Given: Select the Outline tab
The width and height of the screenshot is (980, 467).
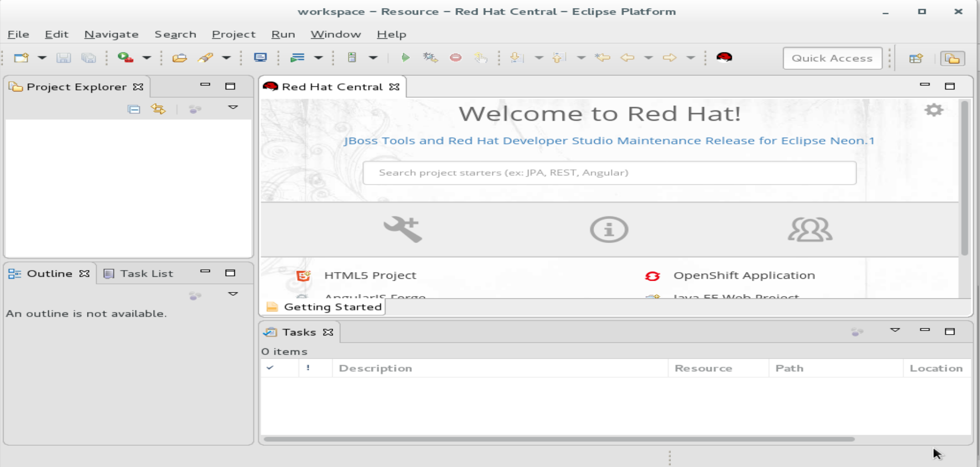Looking at the screenshot, I should click(49, 274).
